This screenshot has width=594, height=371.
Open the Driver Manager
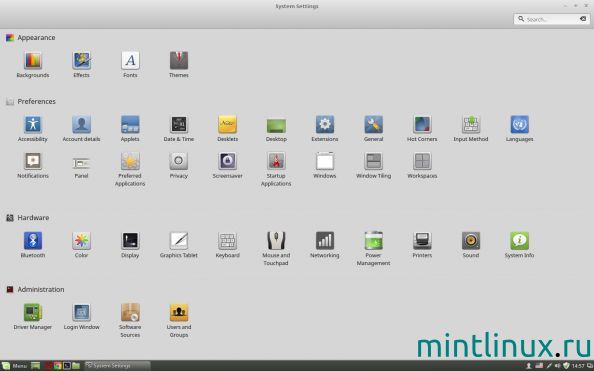pyautogui.click(x=33, y=316)
